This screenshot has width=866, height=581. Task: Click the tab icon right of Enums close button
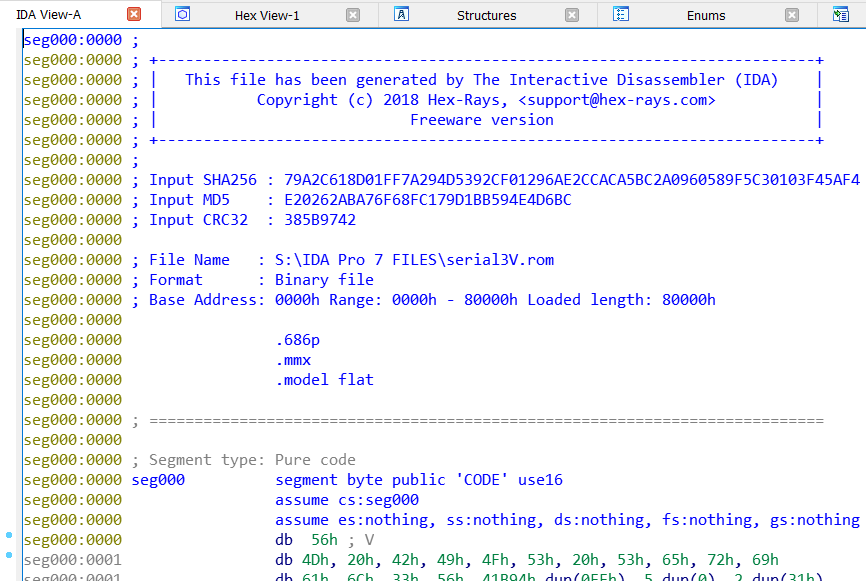(x=841, y=14)
